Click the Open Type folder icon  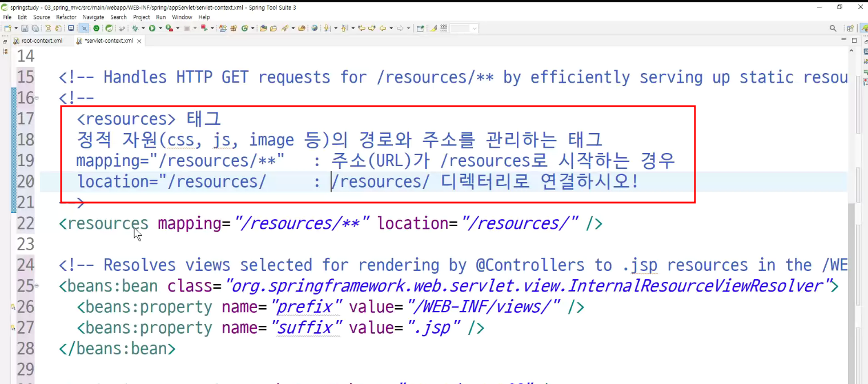(x=263, y=28)
